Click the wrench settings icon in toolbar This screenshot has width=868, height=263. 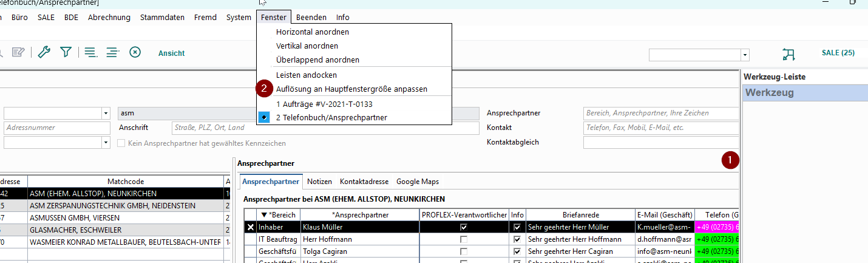[x=44, y=52]
